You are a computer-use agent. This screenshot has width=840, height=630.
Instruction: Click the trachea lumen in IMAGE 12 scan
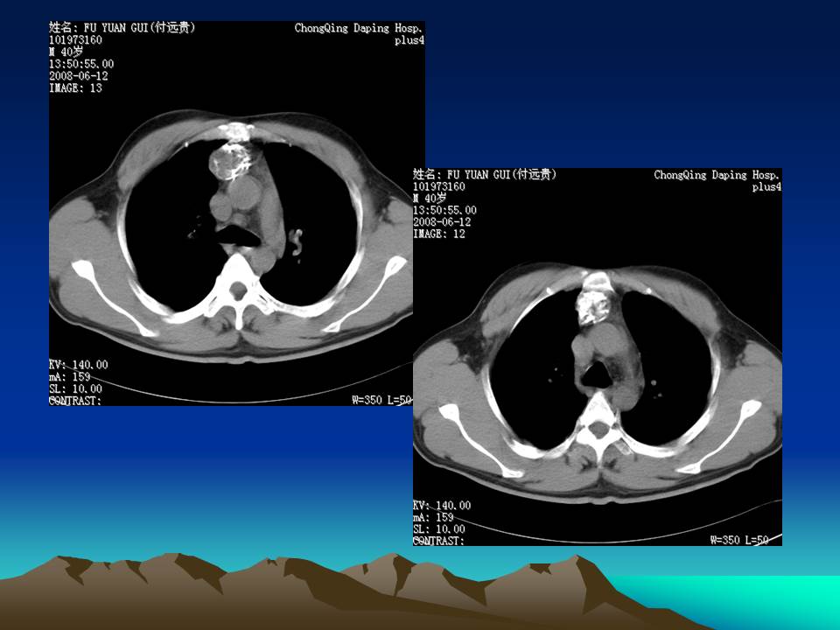598,374
